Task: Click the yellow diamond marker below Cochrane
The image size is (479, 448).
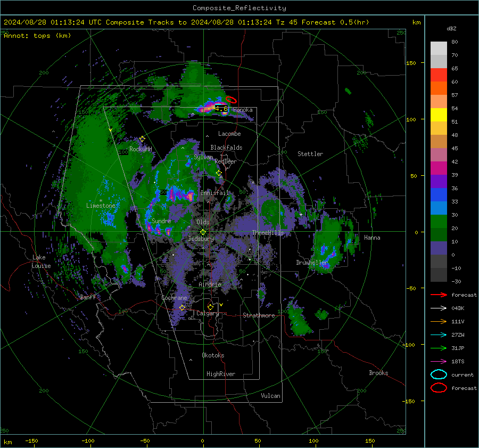Action: pos(182,308)
